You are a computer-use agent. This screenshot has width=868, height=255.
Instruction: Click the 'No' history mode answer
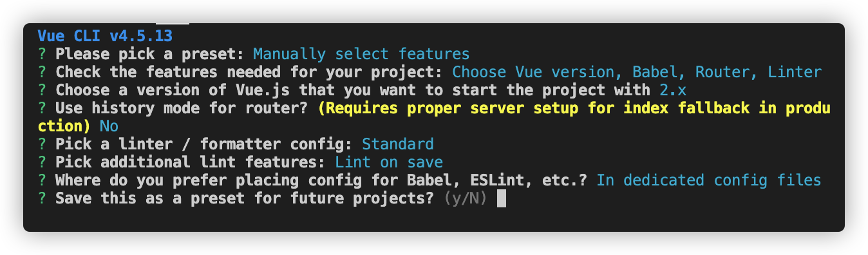[x=109, y=126]
